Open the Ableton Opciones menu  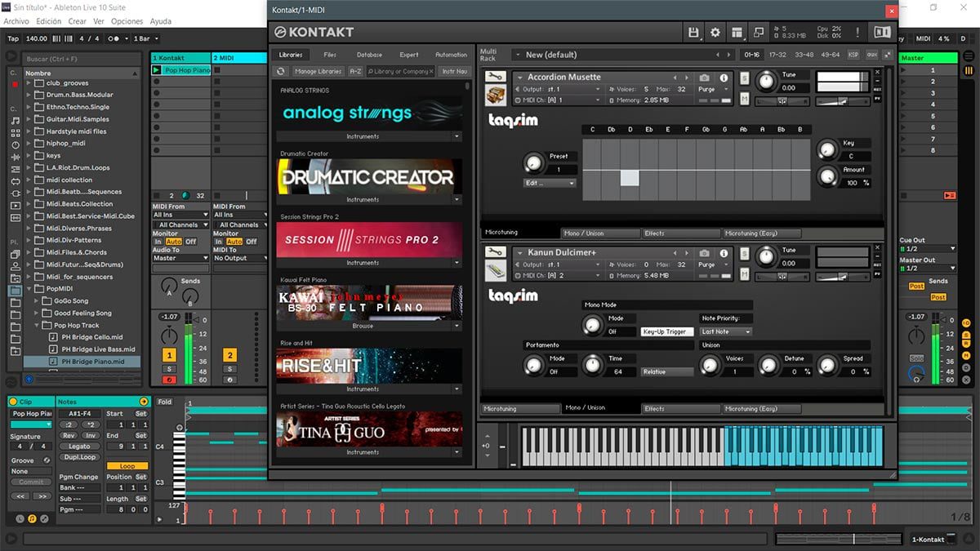[127, 21]
